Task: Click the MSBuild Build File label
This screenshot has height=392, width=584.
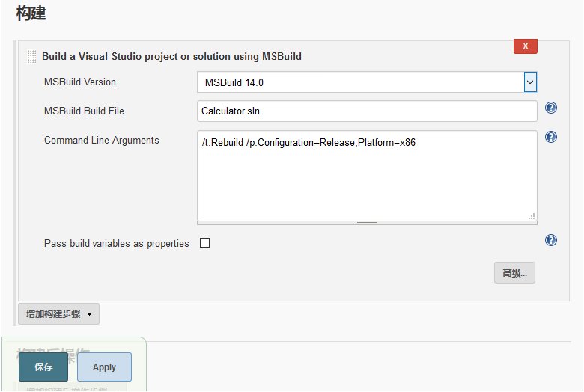Action: (84, 111)
